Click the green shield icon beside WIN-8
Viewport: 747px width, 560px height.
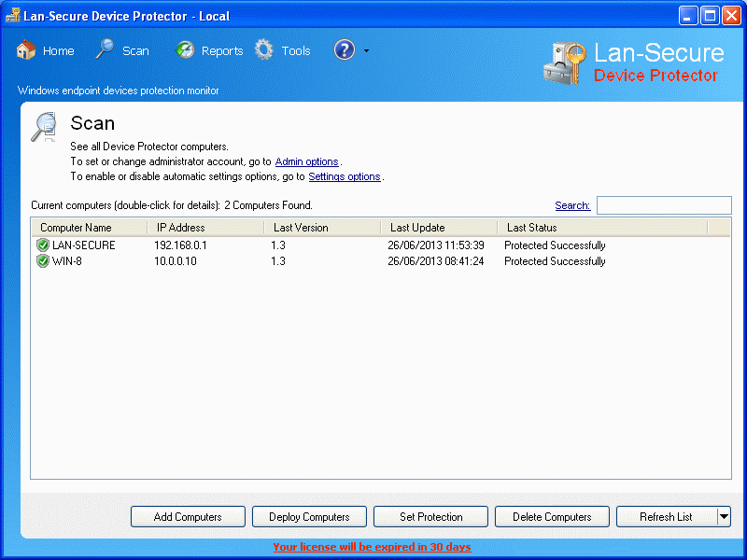click(43, 261)
